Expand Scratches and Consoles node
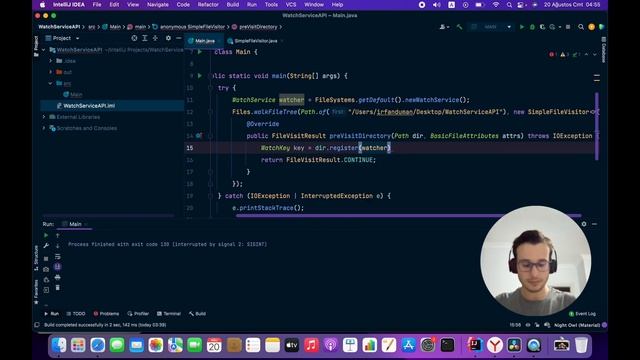 [44, 128]
